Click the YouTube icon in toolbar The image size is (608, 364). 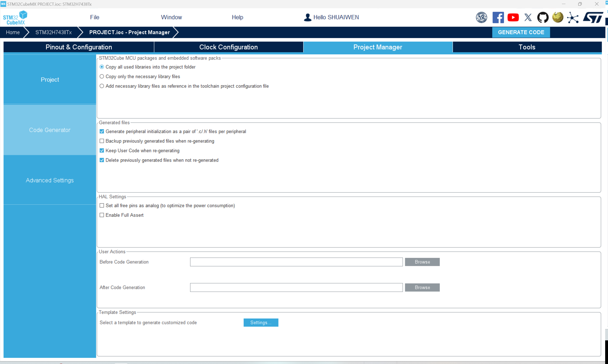[x=513, y=17]
